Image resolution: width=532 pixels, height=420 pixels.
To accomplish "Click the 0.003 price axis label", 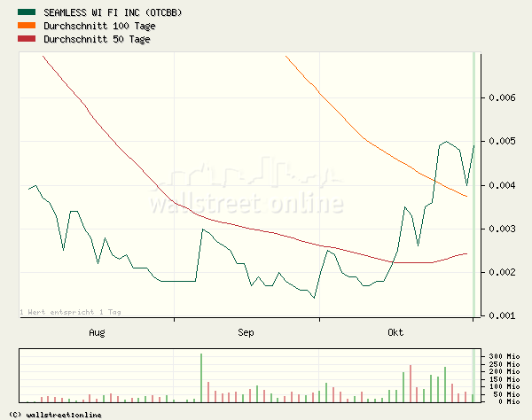I will [503, 229].
